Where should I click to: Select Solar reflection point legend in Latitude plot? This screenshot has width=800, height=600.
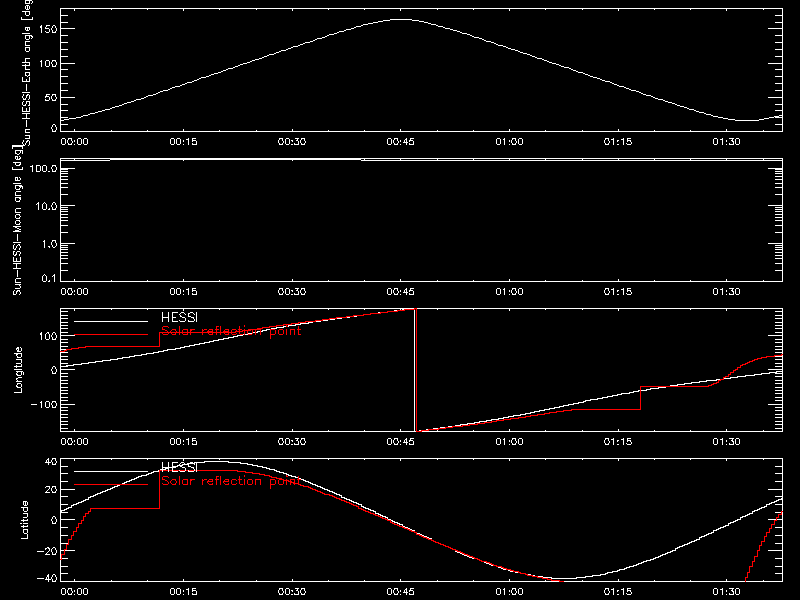(231, 481)
